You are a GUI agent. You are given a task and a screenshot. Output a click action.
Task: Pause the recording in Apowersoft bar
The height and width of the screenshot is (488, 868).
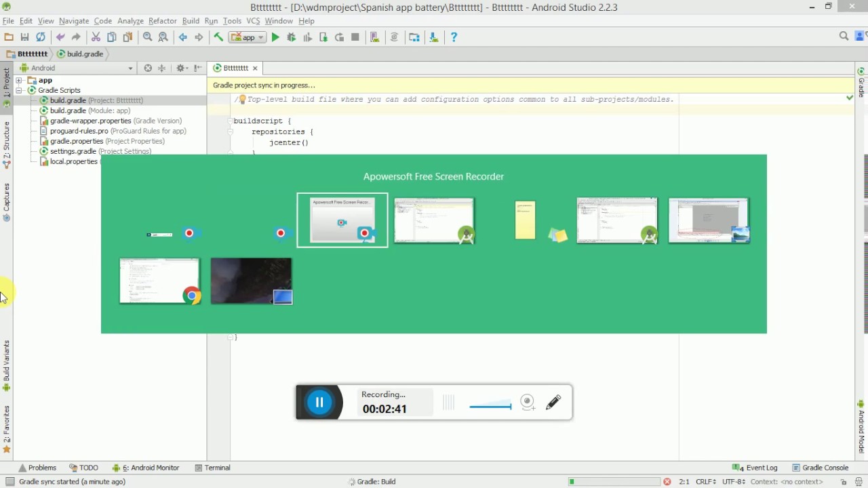[x=319, y=402]
